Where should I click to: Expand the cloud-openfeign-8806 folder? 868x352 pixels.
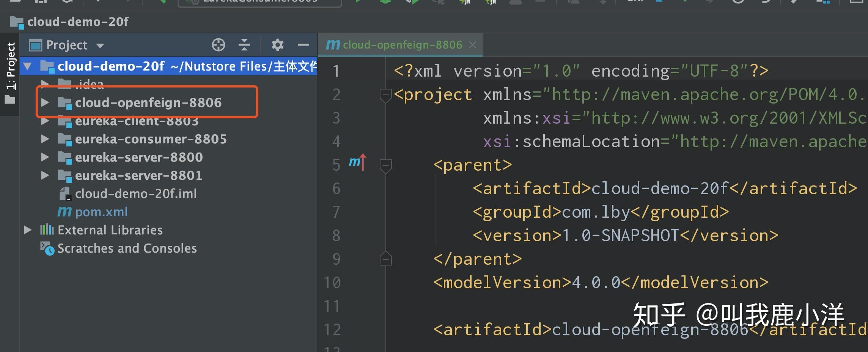tap(45, 102)
